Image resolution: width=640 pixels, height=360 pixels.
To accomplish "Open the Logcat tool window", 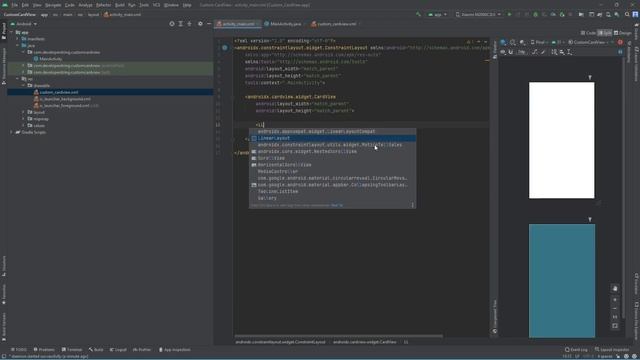I will pos(118,350).
